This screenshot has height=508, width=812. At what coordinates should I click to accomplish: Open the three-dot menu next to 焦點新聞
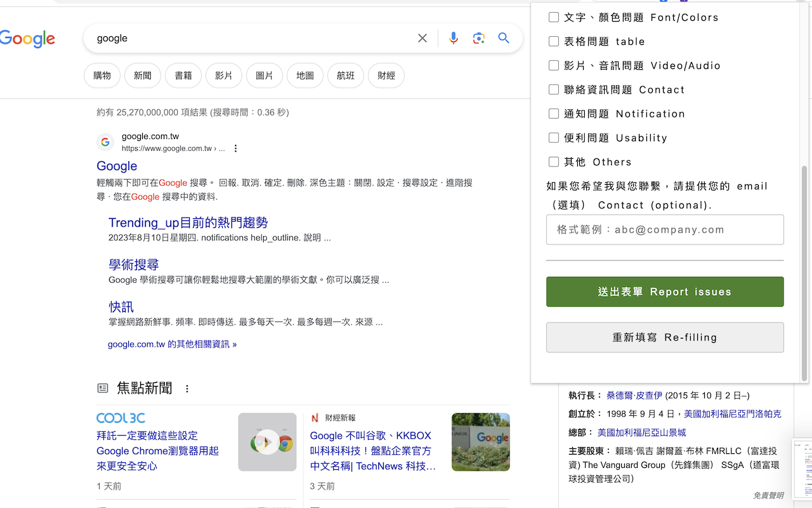click(x=187, y=389)
